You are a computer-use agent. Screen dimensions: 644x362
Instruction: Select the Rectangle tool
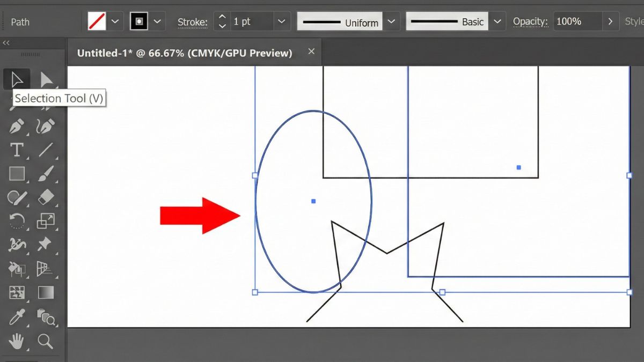click(16, 174)
